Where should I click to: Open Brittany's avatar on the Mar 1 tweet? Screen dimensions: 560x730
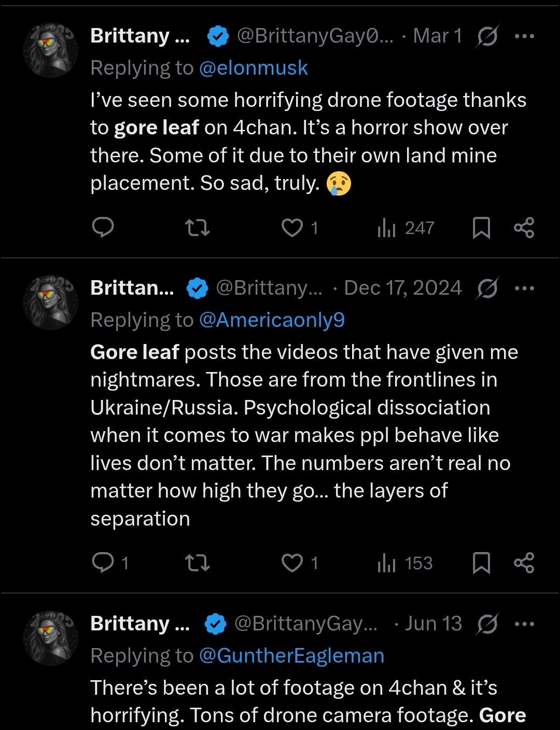click(x=50, y=50)
